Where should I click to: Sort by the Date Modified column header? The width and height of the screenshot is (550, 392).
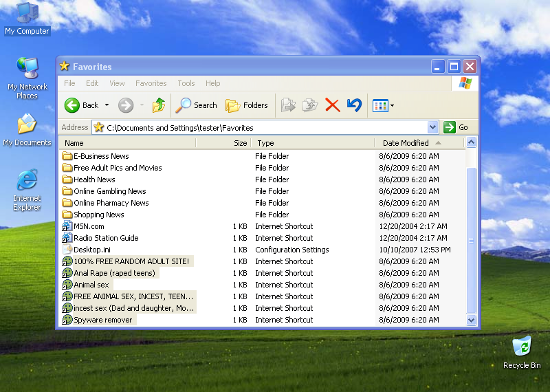[419, 143]
